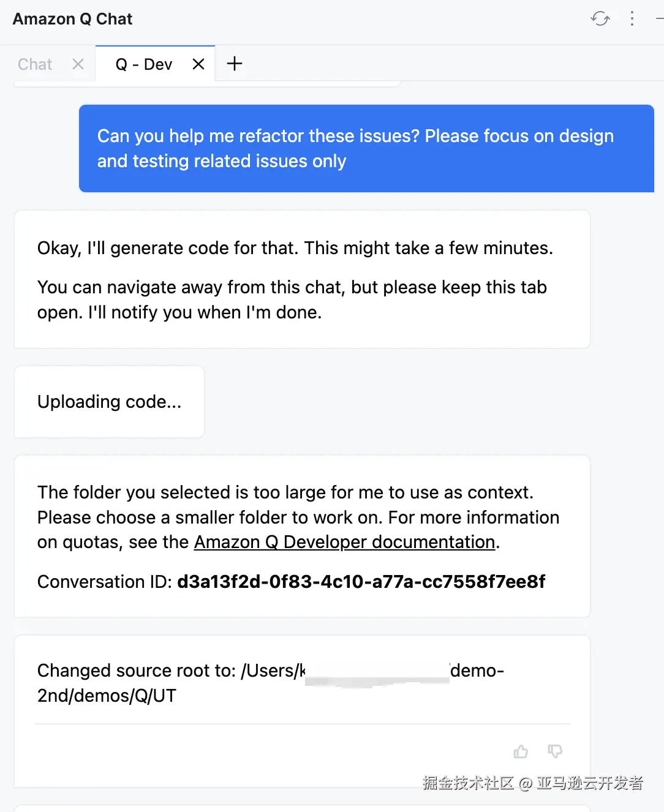This screenshot has width=664, height=812.
Task: Open the Amazon Q Developer documentation link
Action: pyautogui.click(x=344, y=543)
